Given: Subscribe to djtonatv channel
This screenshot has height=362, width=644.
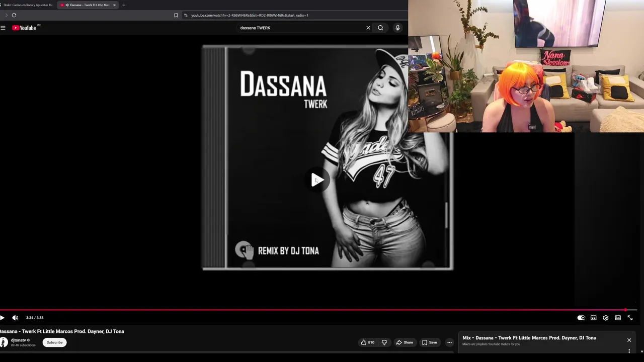Looking at the screenshot, I should pos(54,342).
